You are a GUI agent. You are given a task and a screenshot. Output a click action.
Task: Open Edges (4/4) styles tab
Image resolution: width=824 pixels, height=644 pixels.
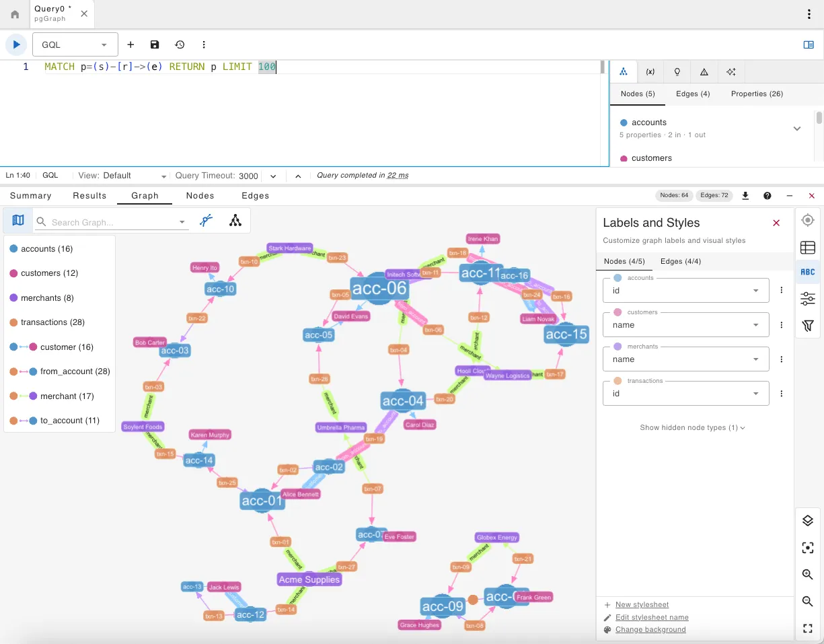coord(681,261)
